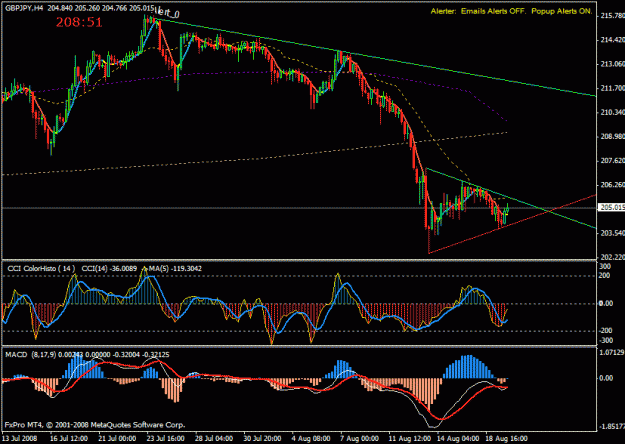Click the 13 Jul 2008 time label
This screenshot has height=444, width=625.
tap(20, 438)
